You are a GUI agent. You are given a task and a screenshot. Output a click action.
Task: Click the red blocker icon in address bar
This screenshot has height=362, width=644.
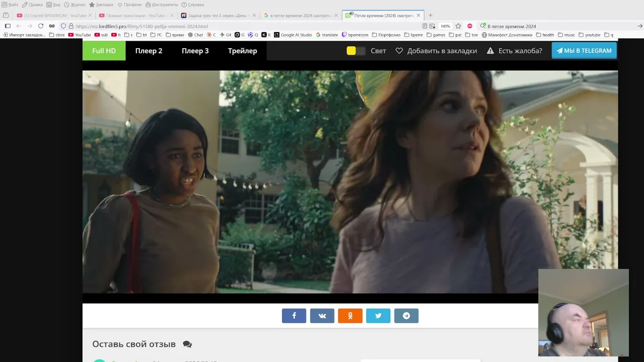click(470, 26)
